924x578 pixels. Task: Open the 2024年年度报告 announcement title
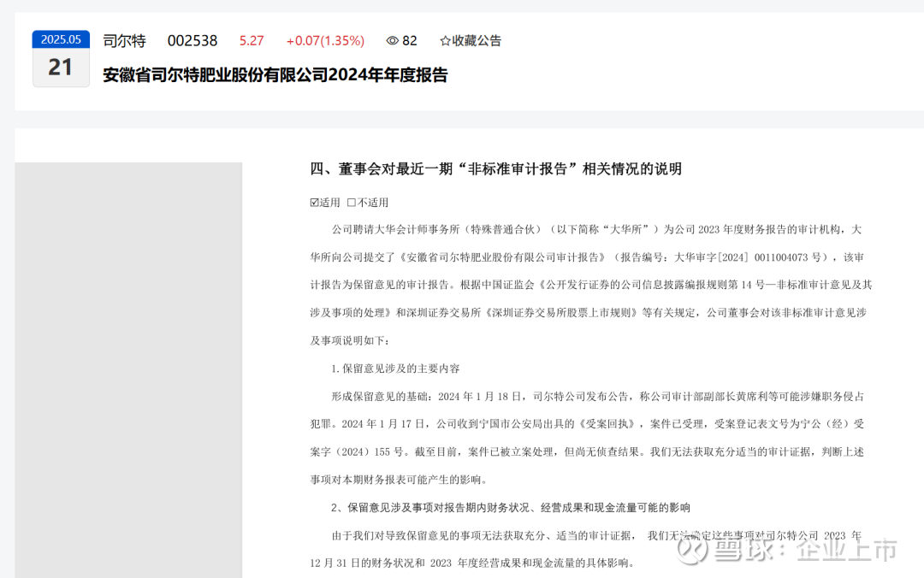click(x=275, y=75)
